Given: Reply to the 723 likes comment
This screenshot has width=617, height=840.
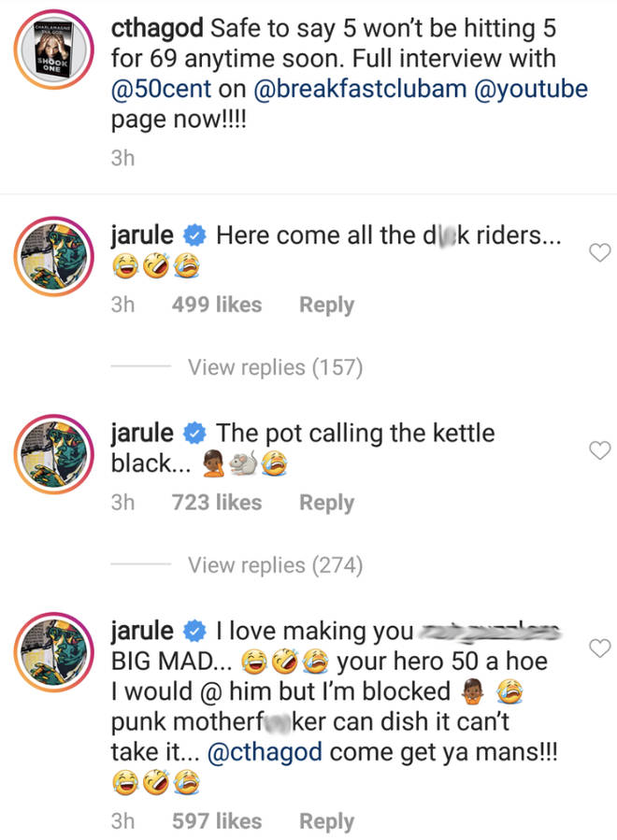Looking at the screenshot, I should pyautogui.click(x=326, y=503).
